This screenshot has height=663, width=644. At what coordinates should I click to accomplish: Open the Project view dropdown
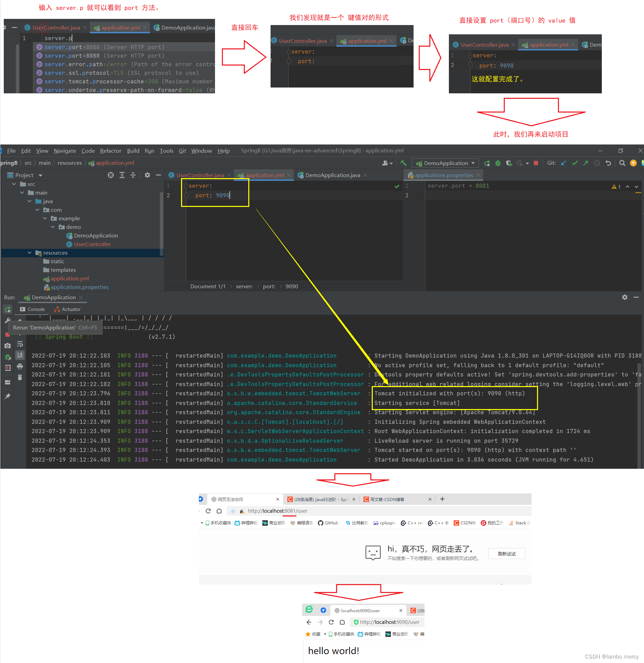tap(41, 175)
